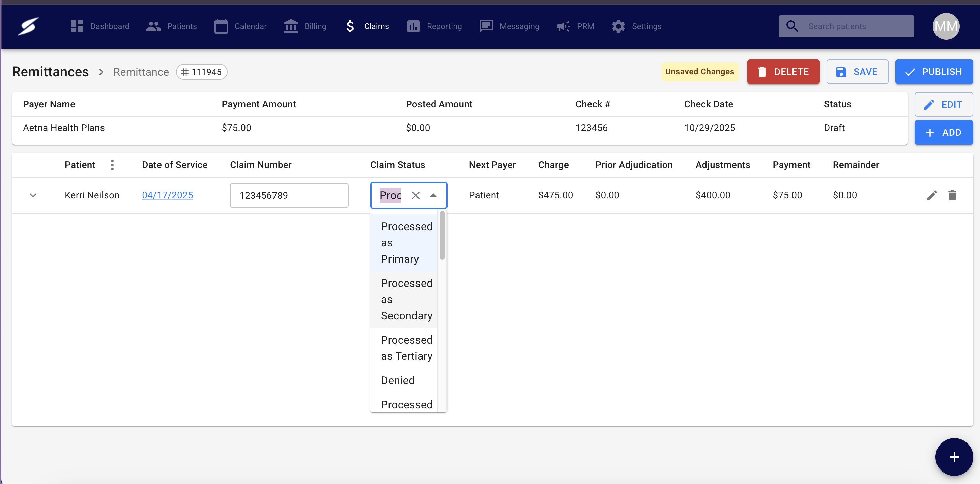Click the pencil edit icon in claim row
Screen dimensions: 980x484
coord(932,195)
